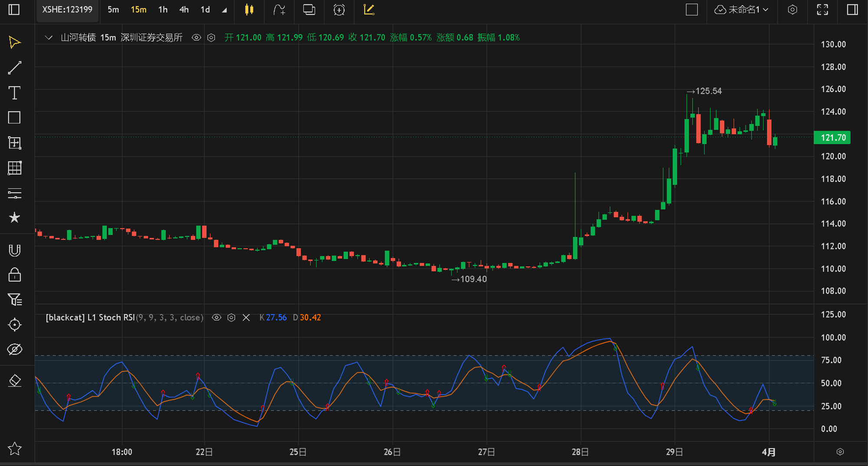Viewport: 868px width, 466px height.
Task: Expand more timeframe options arrow
Action: [x=224, y=10]
